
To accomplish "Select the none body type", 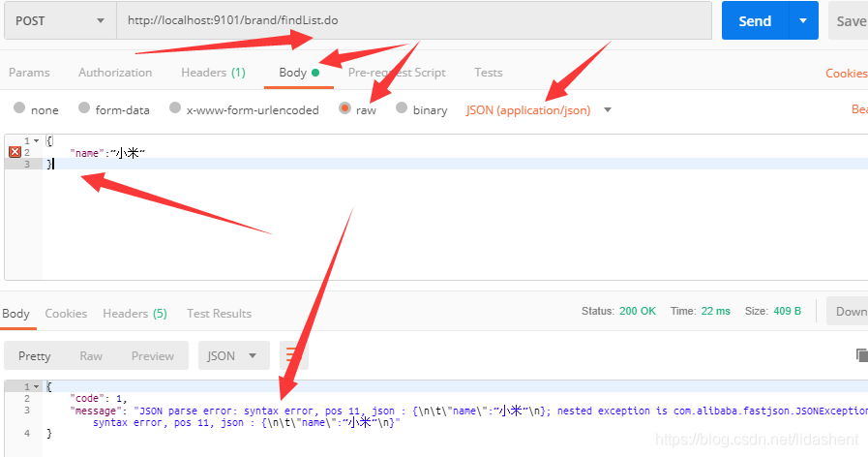I will [x=19, y=108].
